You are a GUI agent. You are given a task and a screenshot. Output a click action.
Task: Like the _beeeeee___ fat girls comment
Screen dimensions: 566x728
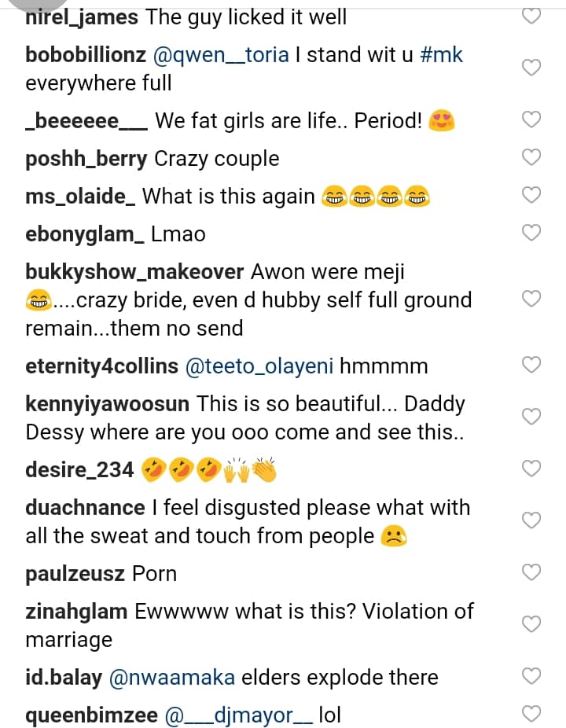tap(532, 120)
